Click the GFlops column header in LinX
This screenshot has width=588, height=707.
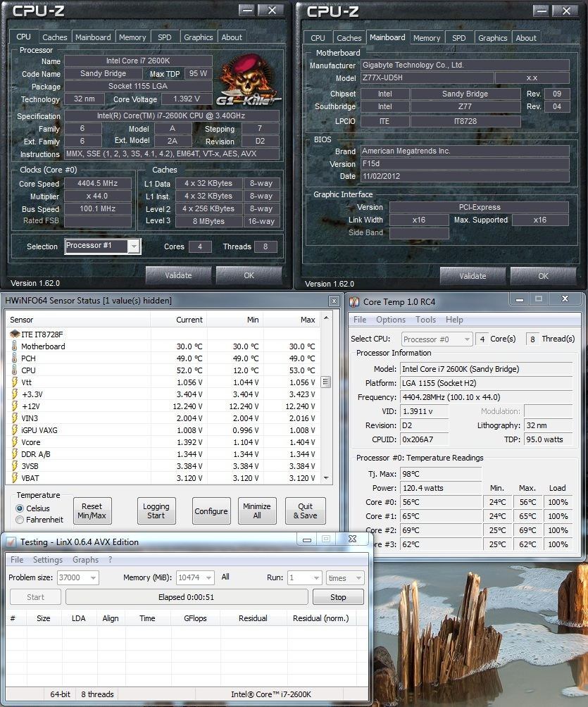click(195, 618)
